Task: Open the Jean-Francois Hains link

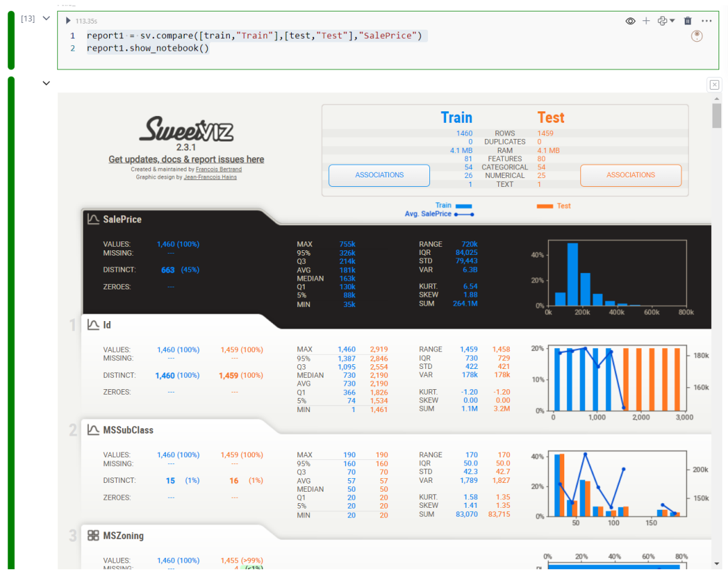Action: 210,177
